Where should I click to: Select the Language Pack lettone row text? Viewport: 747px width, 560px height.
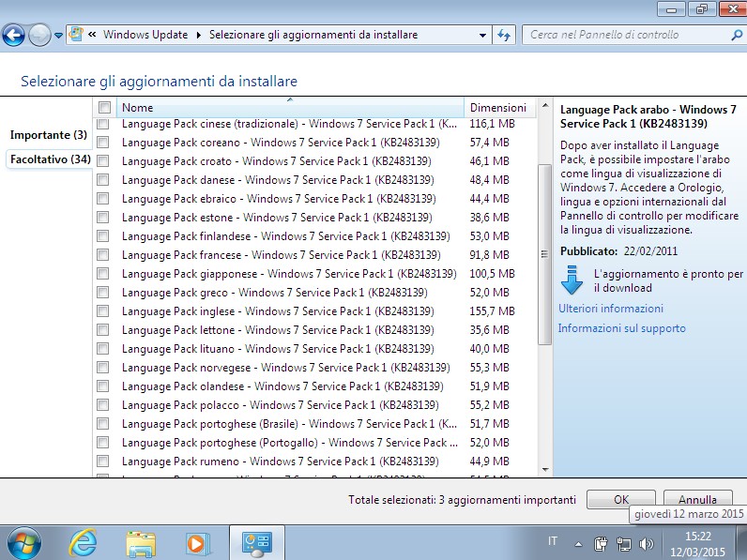click(278, 330)
